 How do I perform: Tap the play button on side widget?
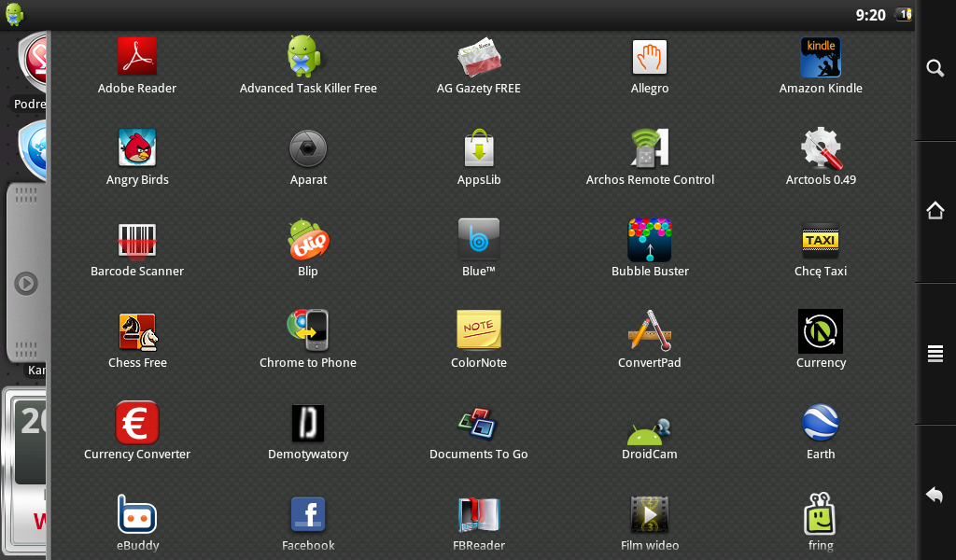[26, 284]
